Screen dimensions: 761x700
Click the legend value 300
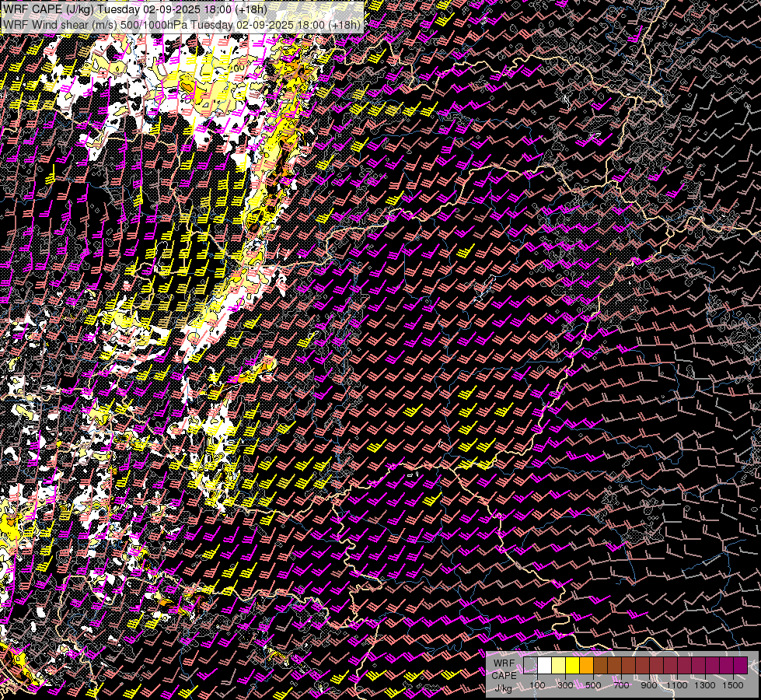[565, 685]
